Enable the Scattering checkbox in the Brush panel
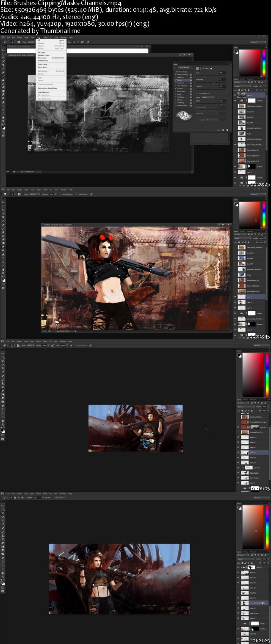 176,77
